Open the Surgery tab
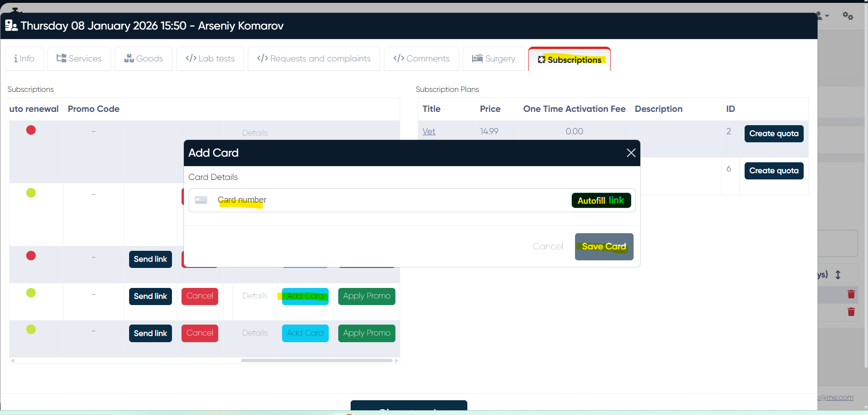The image size is (868, 415). pos(494,59)
